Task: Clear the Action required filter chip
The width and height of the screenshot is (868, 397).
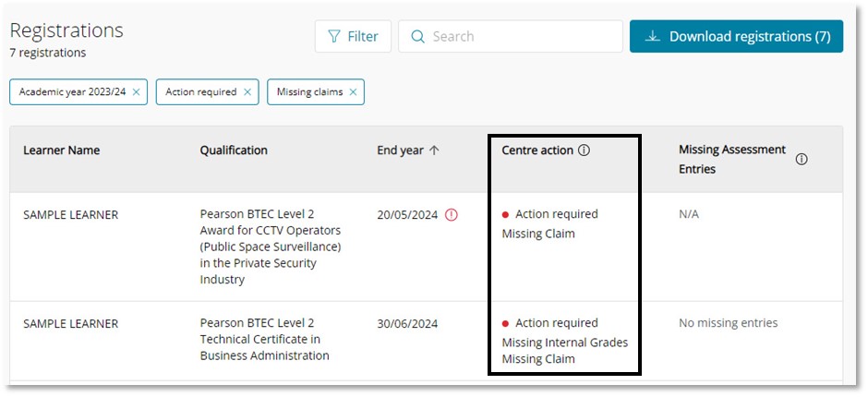Action: point(247,92)
